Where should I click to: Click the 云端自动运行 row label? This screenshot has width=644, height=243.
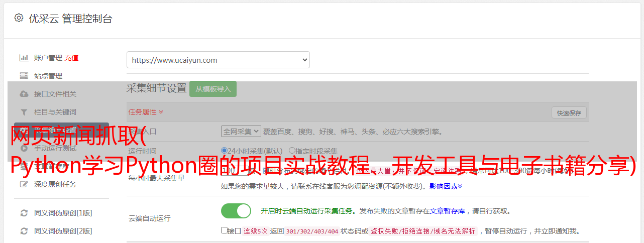pyautogui.click(x=150, y=218)
